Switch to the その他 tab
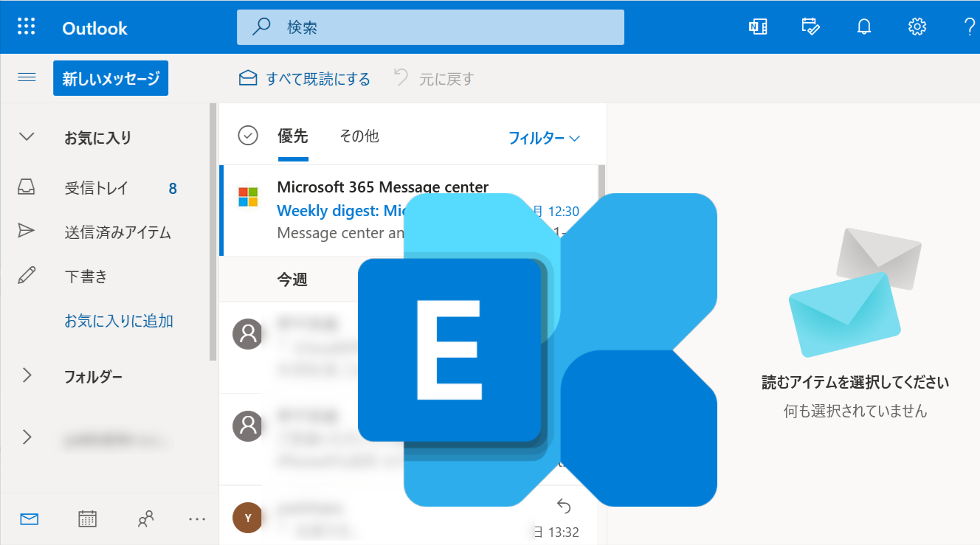980x545 pixels. pos(359,136)
